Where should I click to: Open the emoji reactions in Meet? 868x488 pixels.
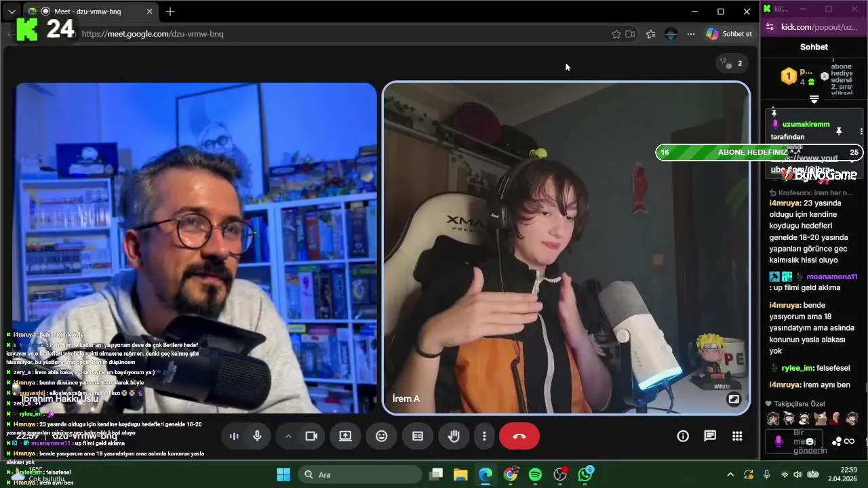381,436
